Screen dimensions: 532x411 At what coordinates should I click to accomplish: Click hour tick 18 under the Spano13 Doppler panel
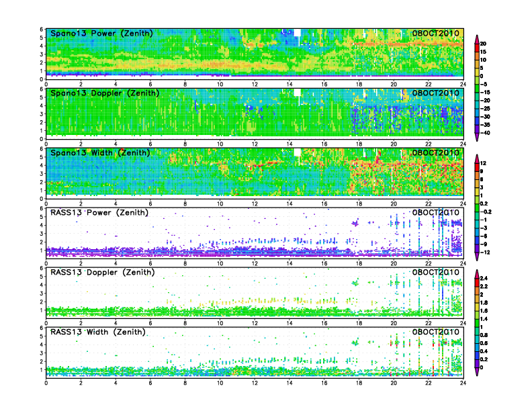pos(359,144)
